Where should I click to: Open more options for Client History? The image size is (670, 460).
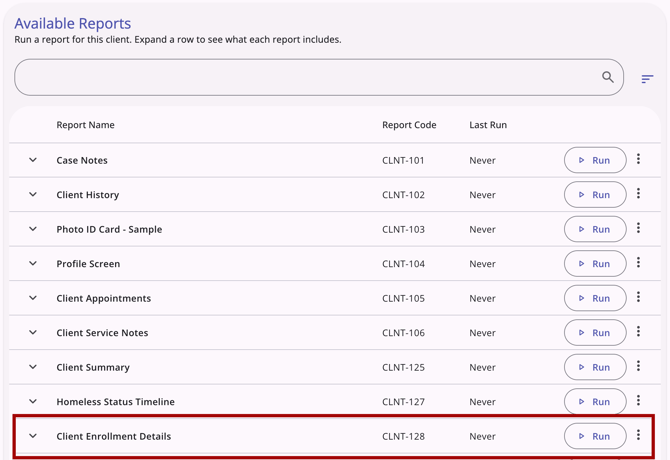[x=638, y=193]
